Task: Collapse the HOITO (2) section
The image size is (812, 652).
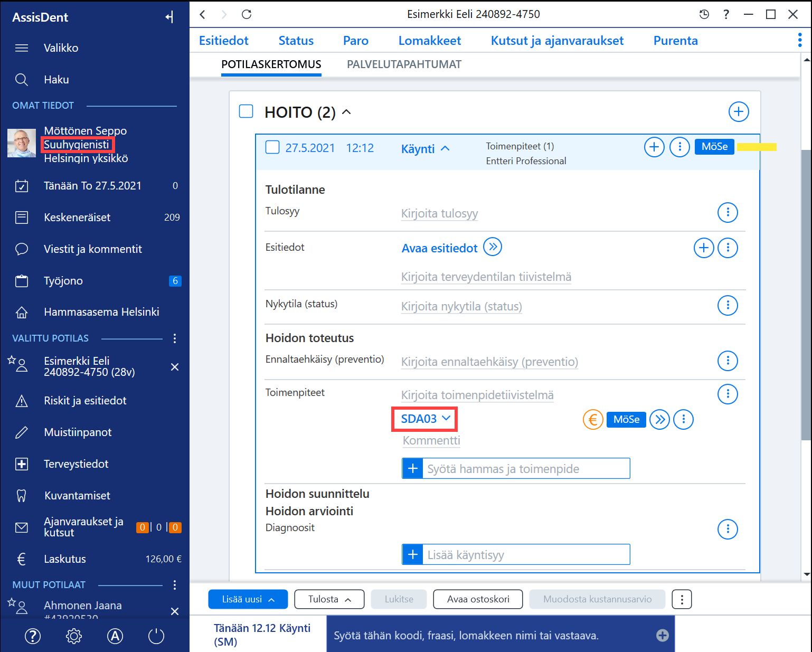Action: click(347, 112)
